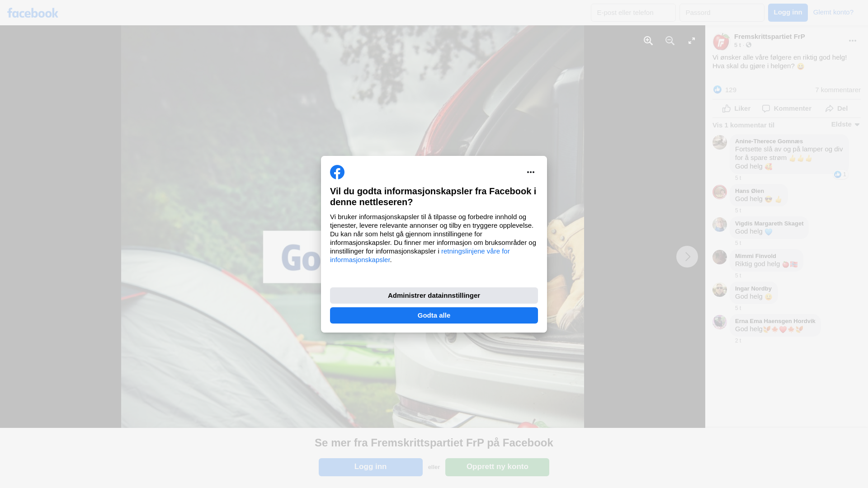Click the like reaction icon beside 129
The image size is (868, 488).
717,90
